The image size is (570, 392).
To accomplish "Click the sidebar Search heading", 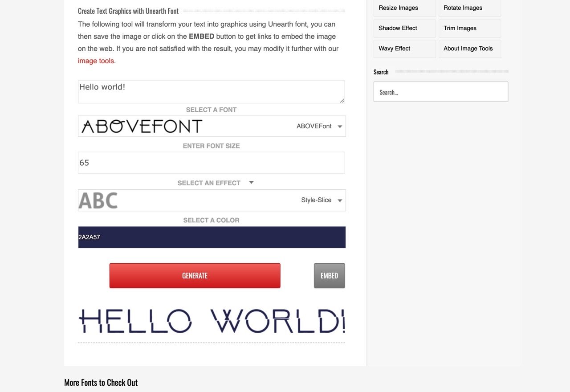I will click(x=381, y=72).
